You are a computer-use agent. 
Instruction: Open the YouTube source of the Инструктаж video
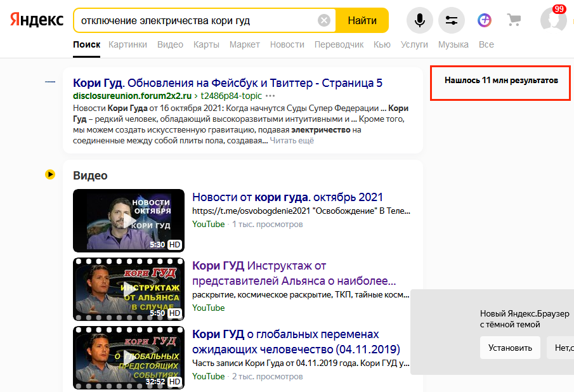click(208, 308)
